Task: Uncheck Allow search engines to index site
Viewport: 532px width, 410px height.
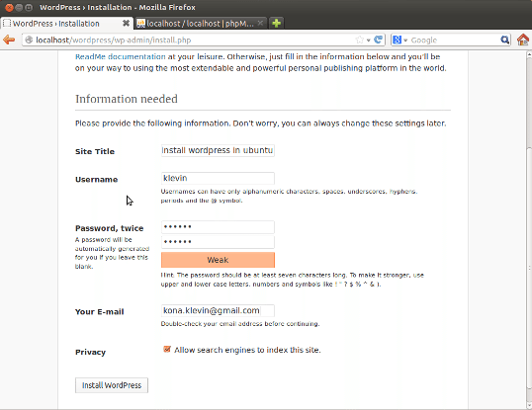Action: pyautogui.click(x=166, y=350)
